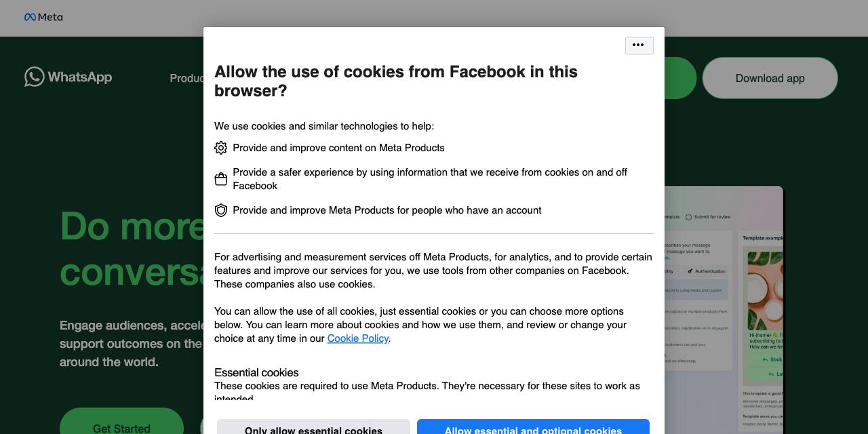
Task: Click the shield icon beside account text
Action: click(x=221, y=210)
